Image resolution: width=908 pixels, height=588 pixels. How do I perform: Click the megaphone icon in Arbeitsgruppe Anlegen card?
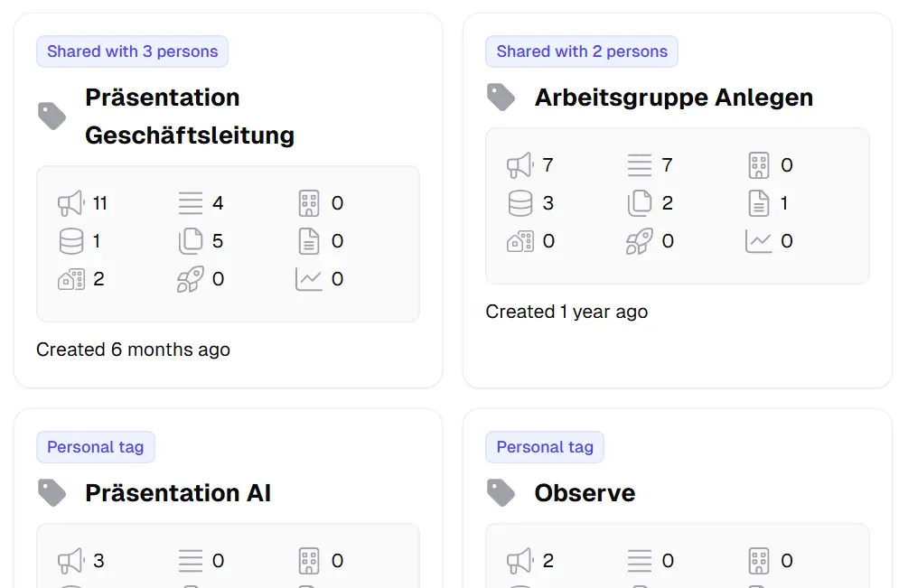point(520,165)
